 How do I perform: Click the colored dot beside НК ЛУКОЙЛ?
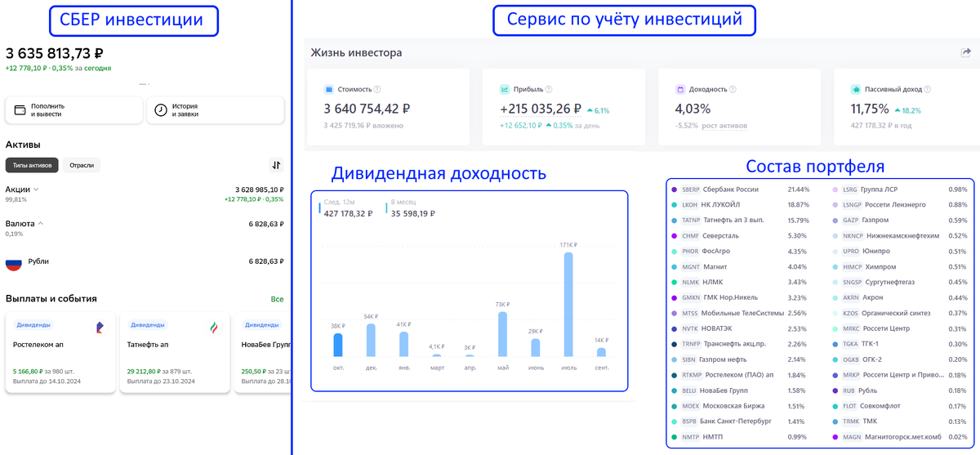(674, 205)
